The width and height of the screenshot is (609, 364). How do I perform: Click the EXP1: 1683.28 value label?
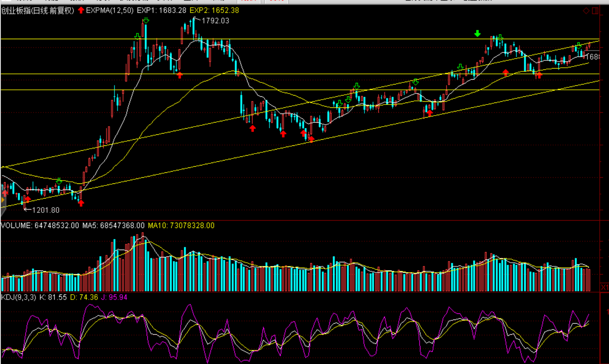161,11
